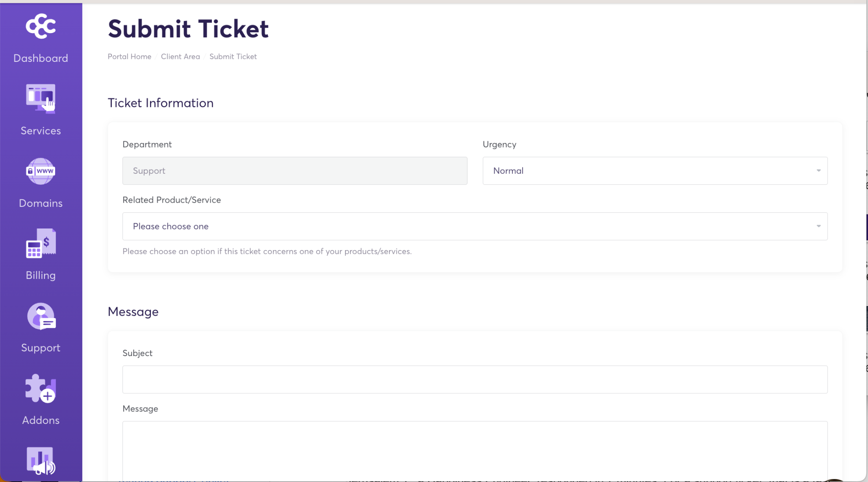
Task: Open the Support person icon
Action: pos(41,316)
